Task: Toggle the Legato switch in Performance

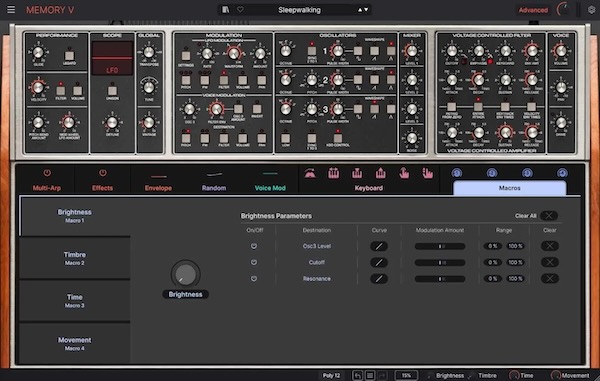Action: pos(69,55)
